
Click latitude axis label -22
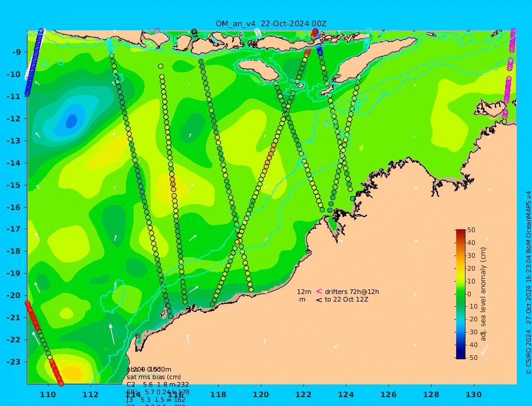pos(13,340)
